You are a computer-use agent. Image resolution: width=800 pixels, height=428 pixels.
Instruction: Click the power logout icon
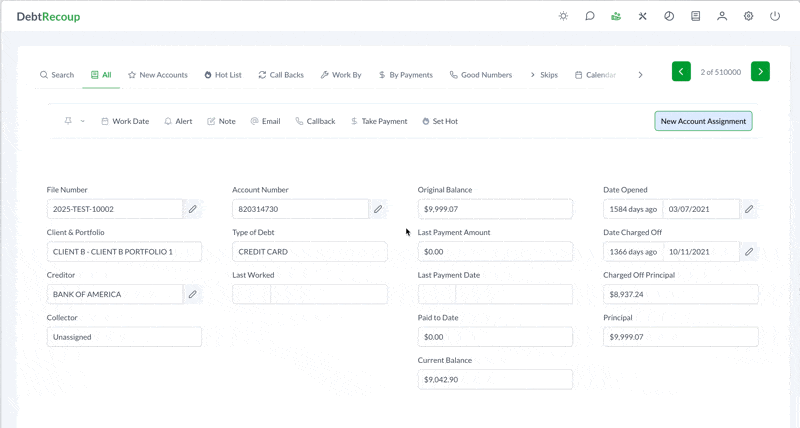775,16
